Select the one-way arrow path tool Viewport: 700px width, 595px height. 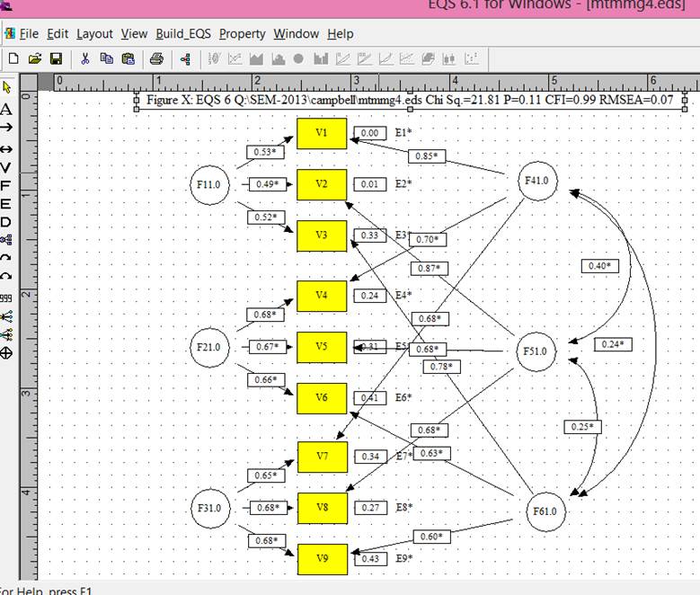[x=6, y=128]
